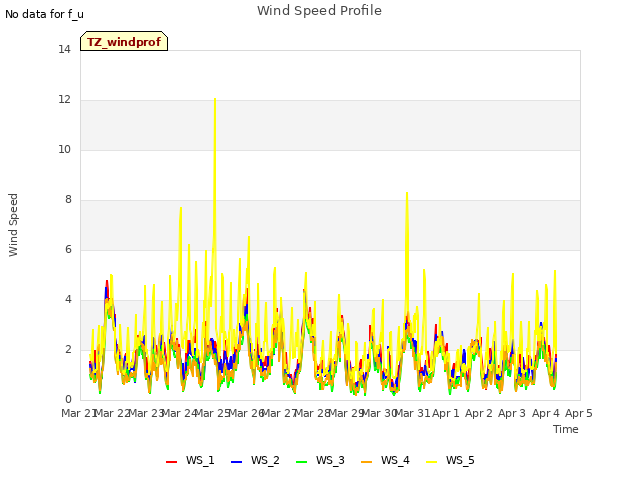
Task: Click the Wind Speed Profile chart title
Action: 319,11
